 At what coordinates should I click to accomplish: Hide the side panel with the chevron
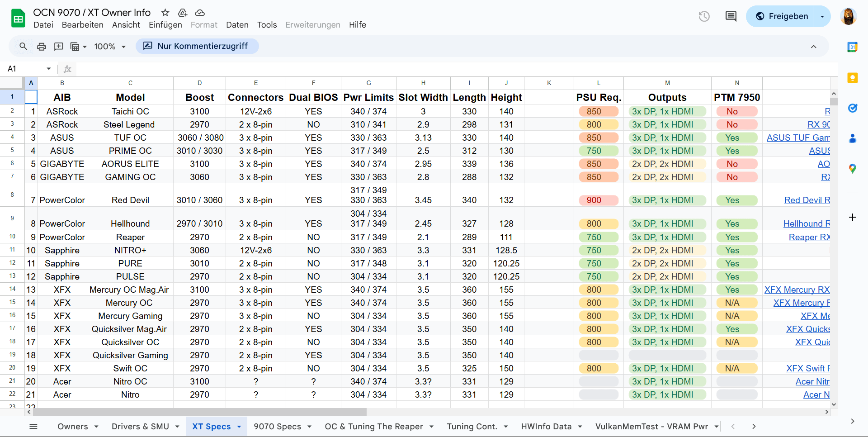pos(852,421)
